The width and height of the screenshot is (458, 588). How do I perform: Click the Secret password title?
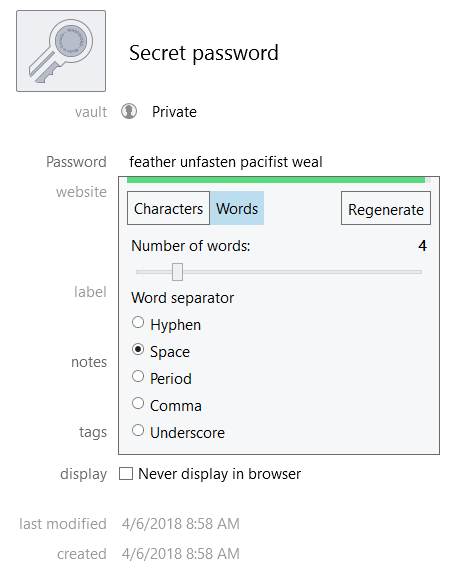tap(204, 53)
